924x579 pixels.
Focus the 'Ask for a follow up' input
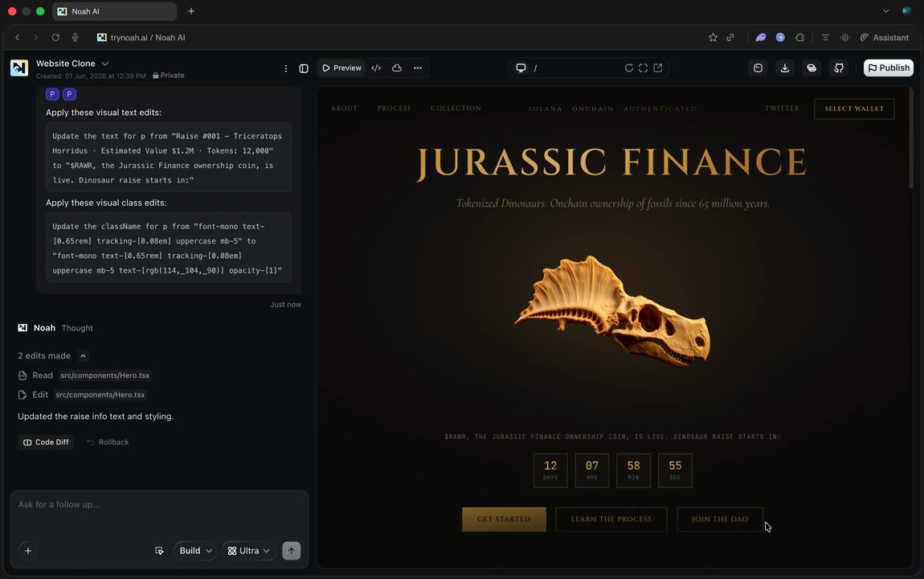[159, 505]
